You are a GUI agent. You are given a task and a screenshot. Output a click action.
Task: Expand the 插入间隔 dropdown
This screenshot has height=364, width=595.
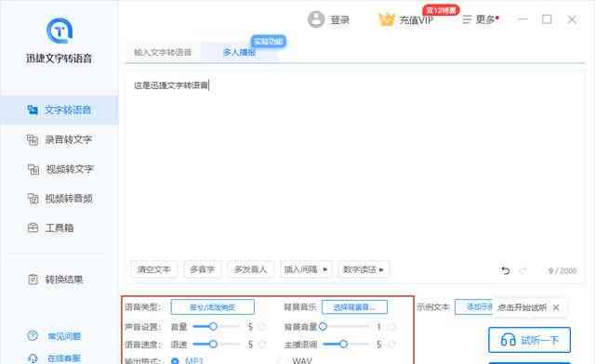(306, 269)
